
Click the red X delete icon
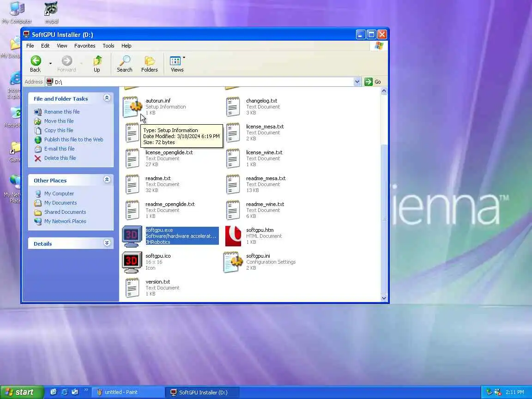38,158
